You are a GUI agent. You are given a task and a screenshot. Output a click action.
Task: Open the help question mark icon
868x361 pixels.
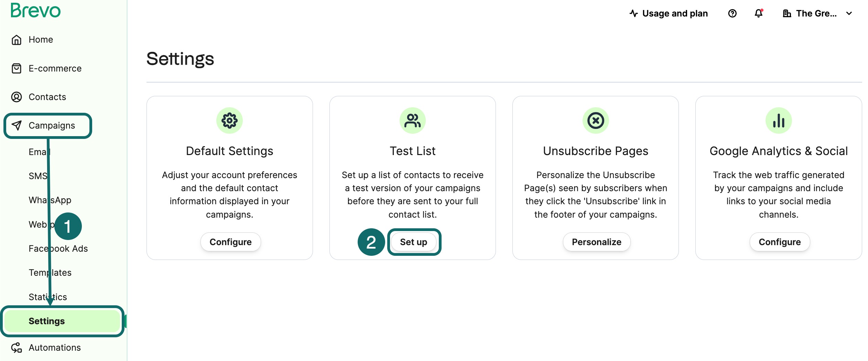click(732, 13)
